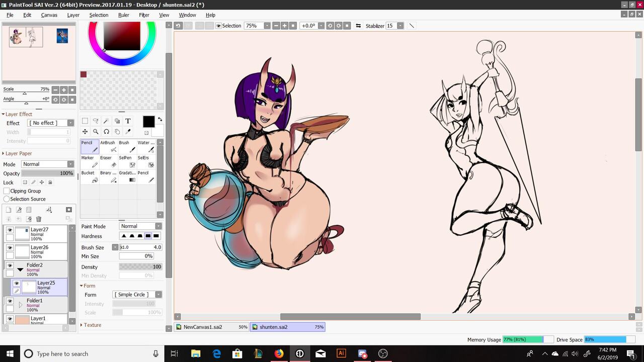644x362 pixels.
Task: Activate the Eyedropper color picker tool
Action: click(128, 132)
